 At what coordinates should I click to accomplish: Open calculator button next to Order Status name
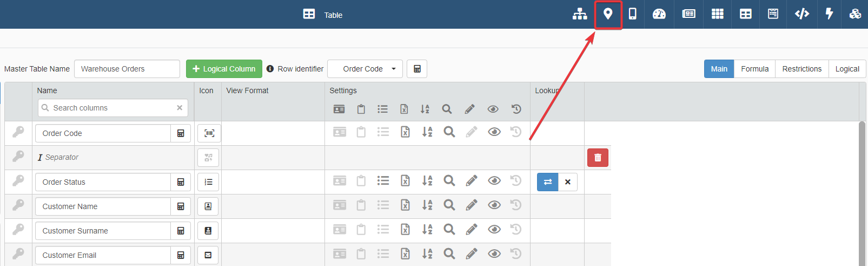tap(181, 182)
